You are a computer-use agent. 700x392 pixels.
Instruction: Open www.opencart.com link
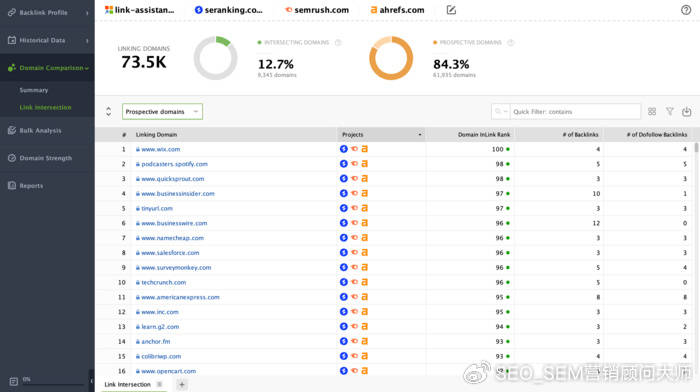pos(168,371)
